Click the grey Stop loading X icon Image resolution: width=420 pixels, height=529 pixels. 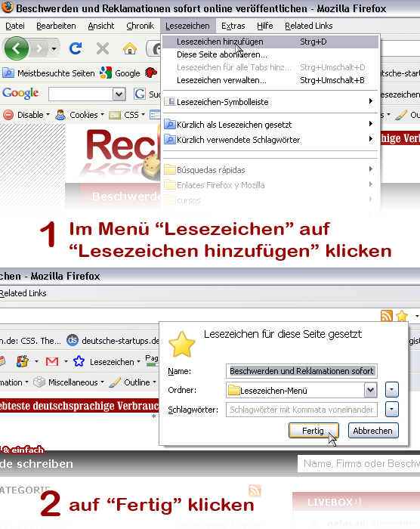click(x=103, y=48)
